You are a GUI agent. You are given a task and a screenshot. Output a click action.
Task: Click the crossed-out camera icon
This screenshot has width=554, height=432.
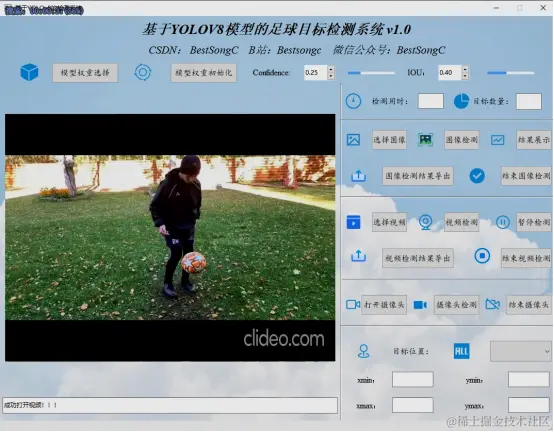[493, 304]
